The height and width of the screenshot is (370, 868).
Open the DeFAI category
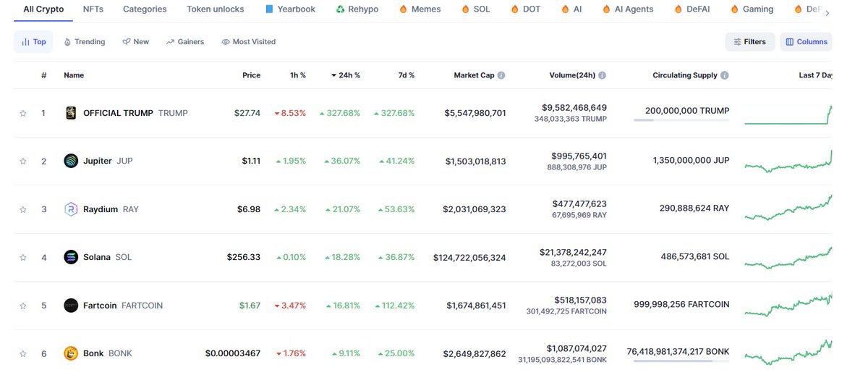point(692,9)
